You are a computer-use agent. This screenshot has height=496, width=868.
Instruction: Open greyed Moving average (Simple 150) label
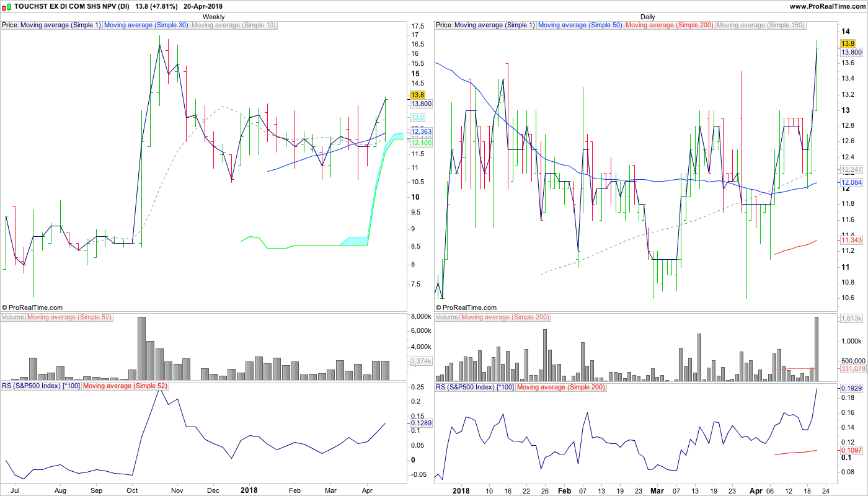point(761,25)
